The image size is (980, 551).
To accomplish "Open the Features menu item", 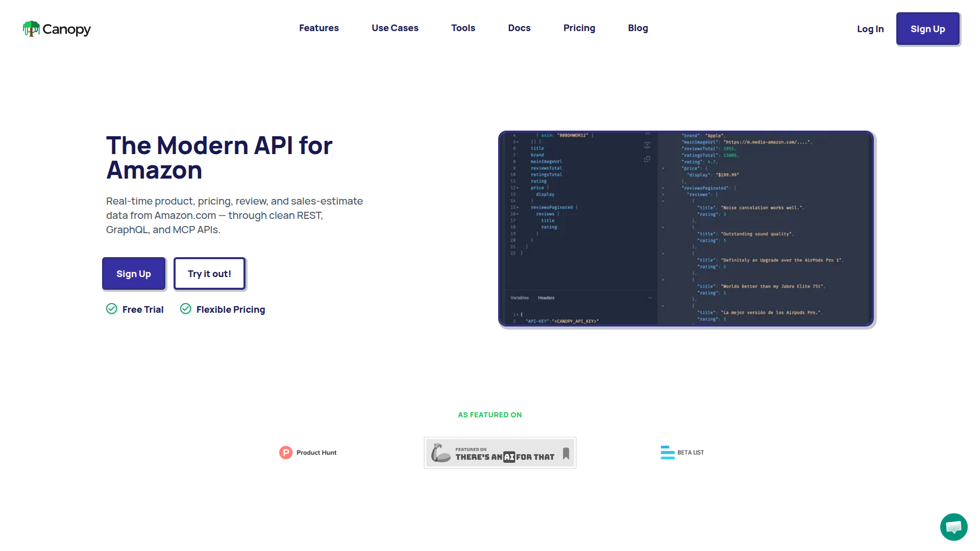I will click(319, 28).
